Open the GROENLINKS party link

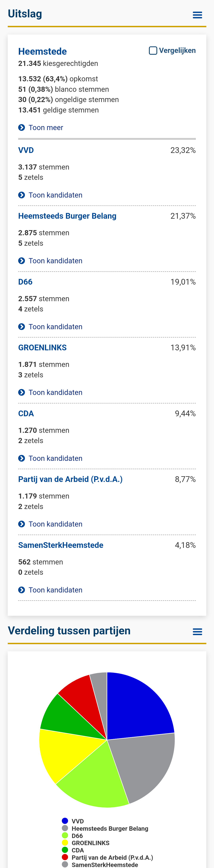click(x=43, y=348)
